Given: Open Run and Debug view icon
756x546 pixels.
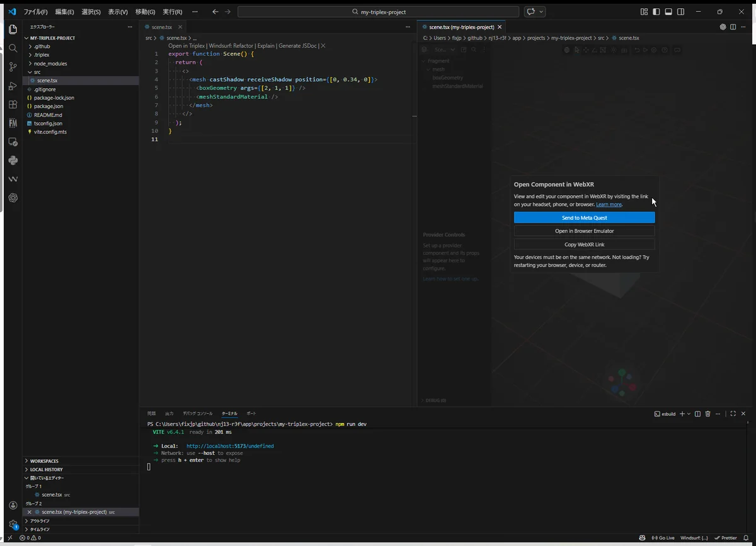Looking at the screenshot, I should 13,86.
